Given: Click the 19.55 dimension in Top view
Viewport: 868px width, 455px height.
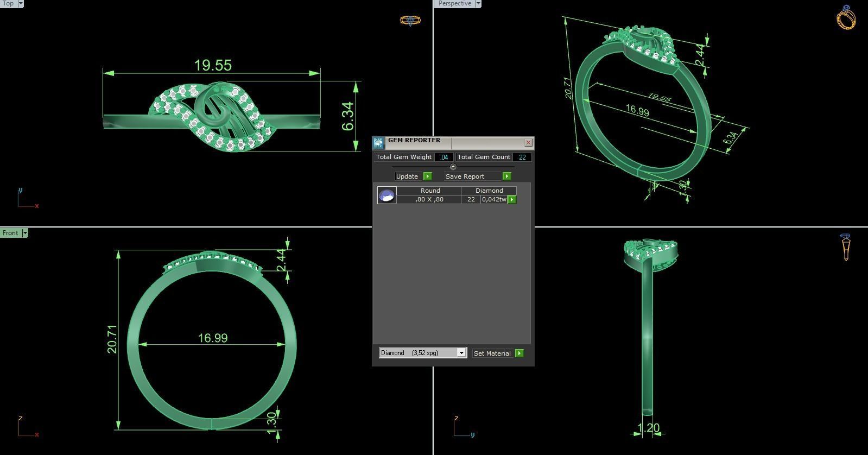Looking at the screenshot, I should coord(213,66).
